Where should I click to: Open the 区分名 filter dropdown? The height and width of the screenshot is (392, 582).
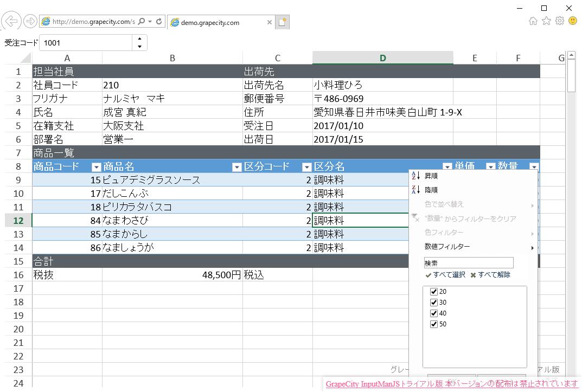[x=447, y=166]
